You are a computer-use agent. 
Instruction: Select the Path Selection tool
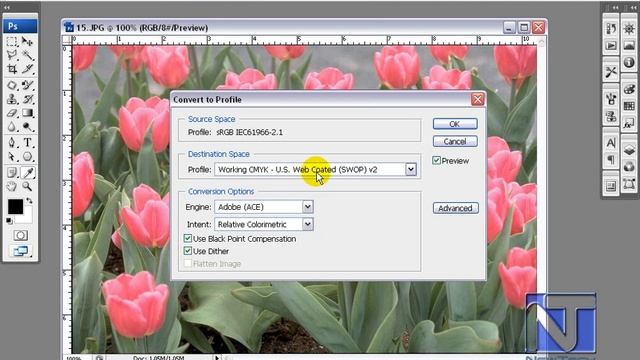[x=12, y=156]
